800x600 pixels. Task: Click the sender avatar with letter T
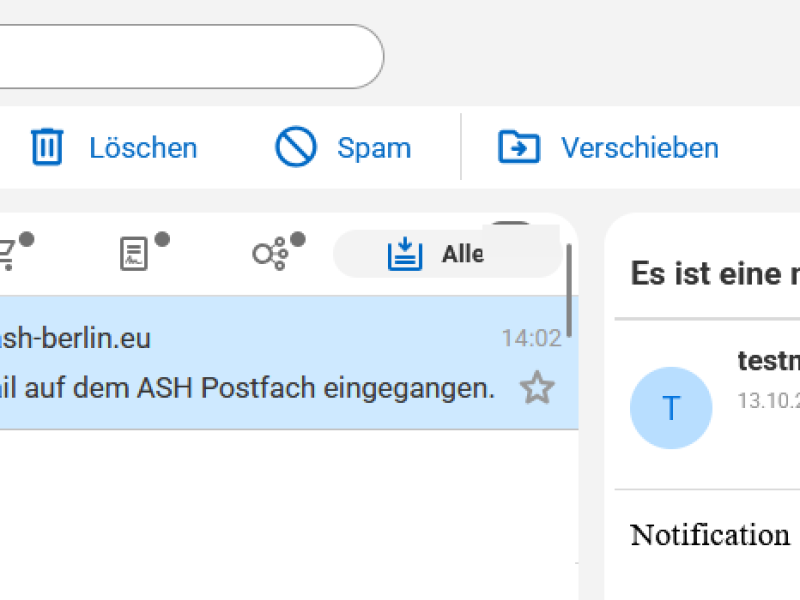(671, 408)
